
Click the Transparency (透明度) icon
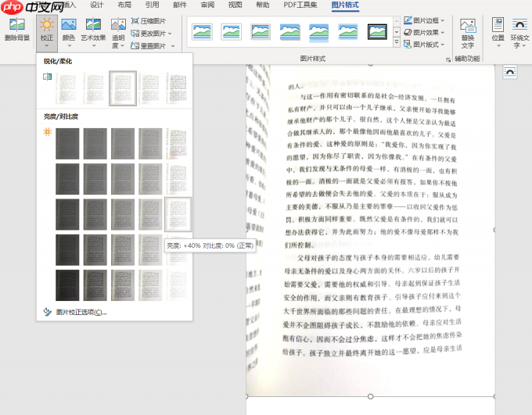(x=118, y=24)
